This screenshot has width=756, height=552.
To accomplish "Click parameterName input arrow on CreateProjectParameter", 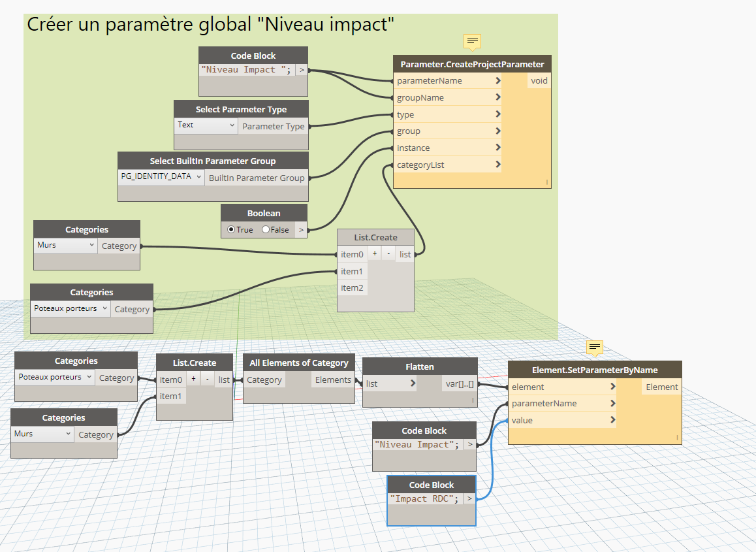I will click(x=498, y=81).
